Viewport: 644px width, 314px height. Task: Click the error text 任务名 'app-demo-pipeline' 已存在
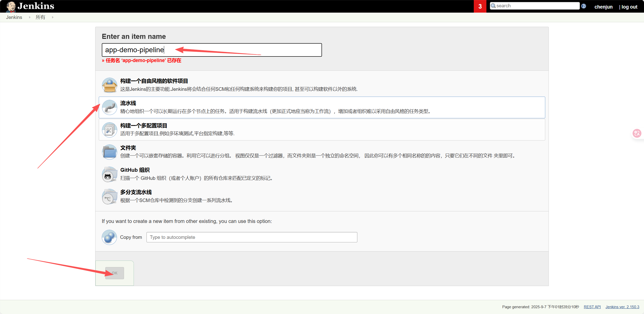[141, 61]
